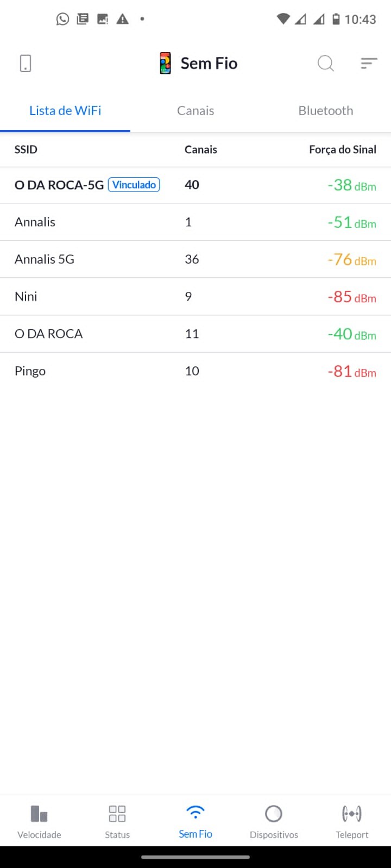The image size is (391, 868).
Task: Switch to the Canais tab
Action: (195, 111)
